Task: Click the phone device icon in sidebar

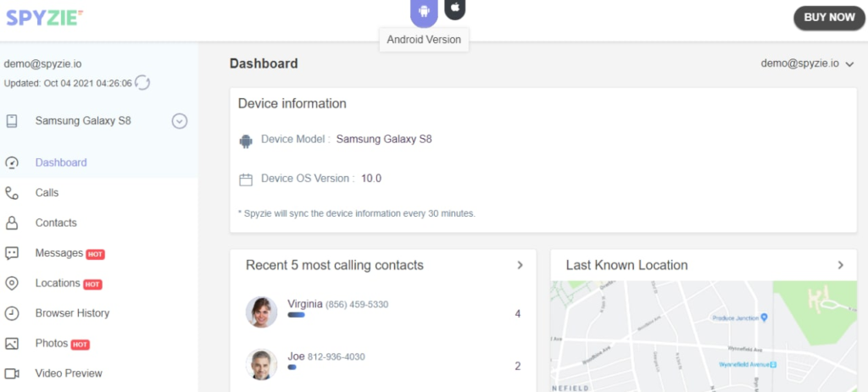Action: 12,121
